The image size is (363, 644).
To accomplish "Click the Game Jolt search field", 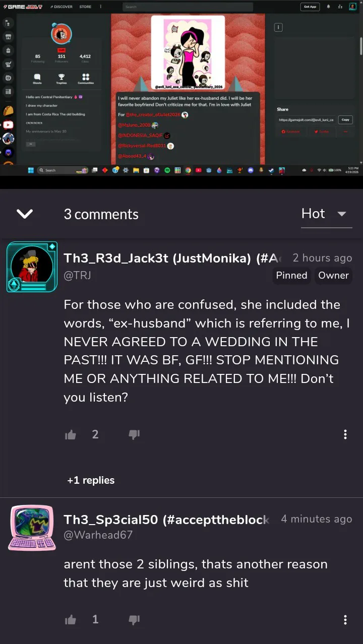I will tap(188, 7).
